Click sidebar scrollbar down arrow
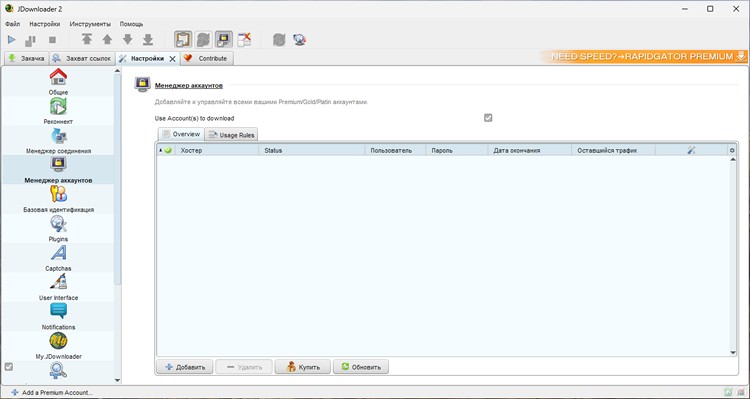750x399 pixels. [118, 380]
